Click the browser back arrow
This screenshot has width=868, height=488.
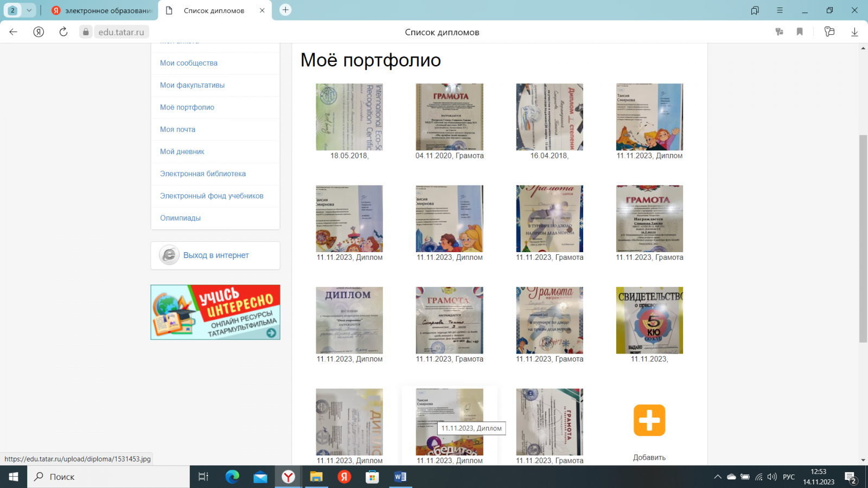pos(14,32)
